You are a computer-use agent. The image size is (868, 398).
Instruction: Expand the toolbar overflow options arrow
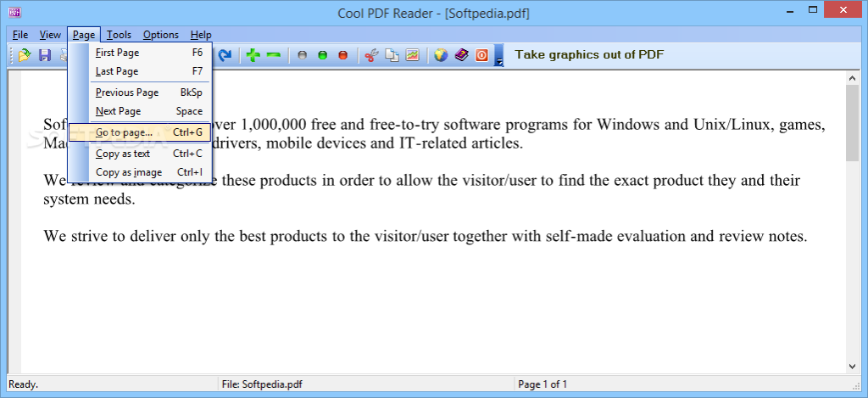pos(499,57)
